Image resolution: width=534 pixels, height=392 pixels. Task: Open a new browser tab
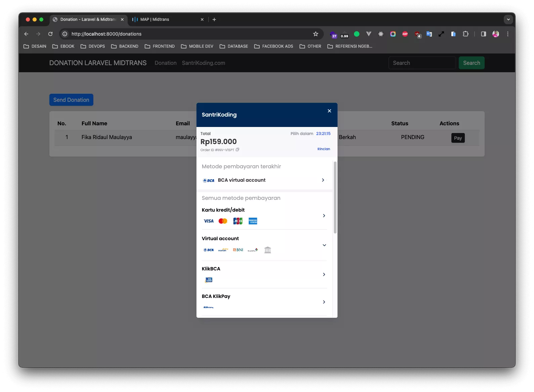pos(214,19)
